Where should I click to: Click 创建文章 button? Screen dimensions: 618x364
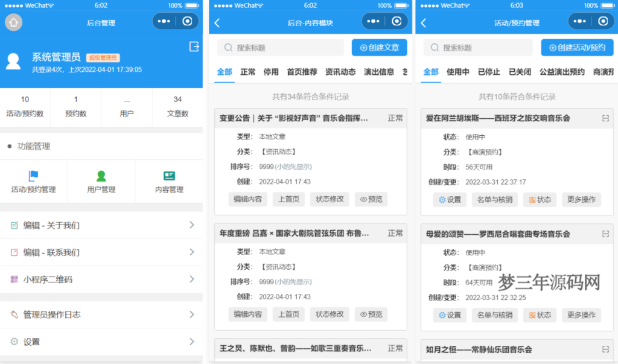tap(378, 47)
